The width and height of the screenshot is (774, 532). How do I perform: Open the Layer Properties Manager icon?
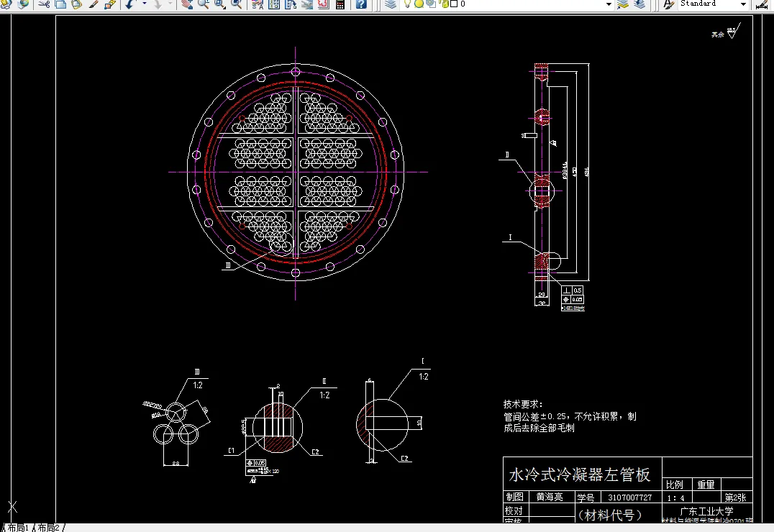click(x=391, y=4)
